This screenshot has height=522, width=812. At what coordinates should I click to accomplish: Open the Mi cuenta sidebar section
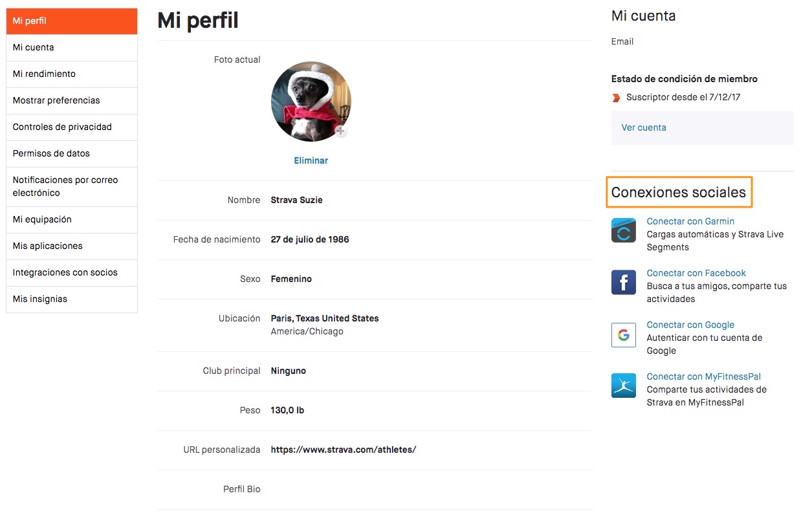click(x=72, y=48)
